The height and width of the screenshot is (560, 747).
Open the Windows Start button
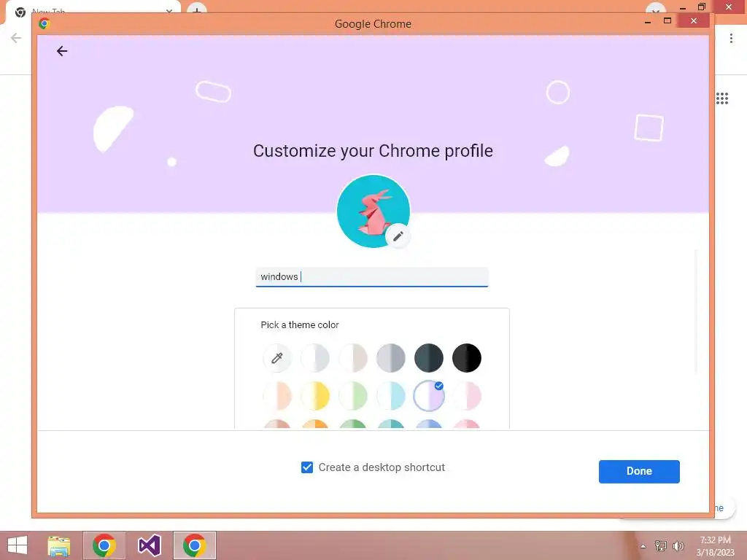coord(18,545)
